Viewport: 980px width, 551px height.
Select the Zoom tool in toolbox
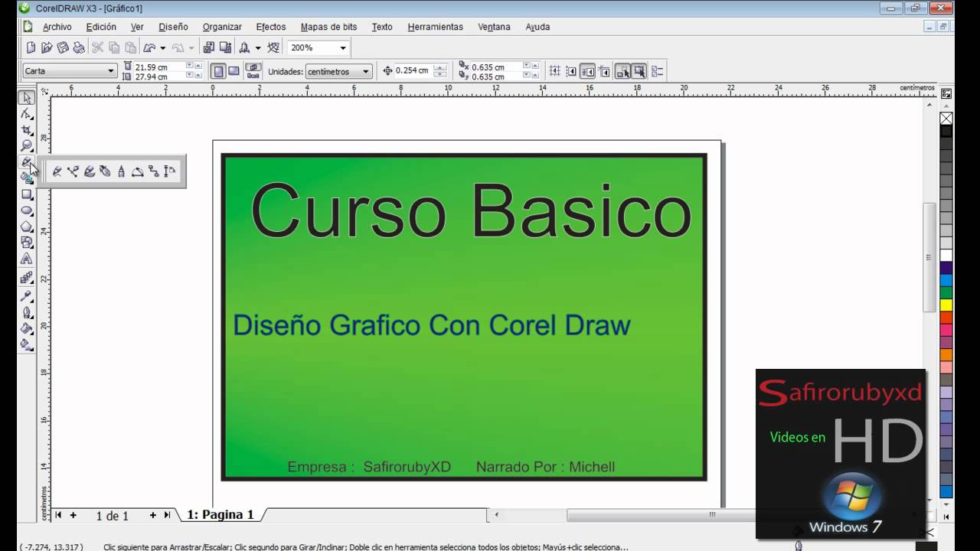click(x=27, y=145)
